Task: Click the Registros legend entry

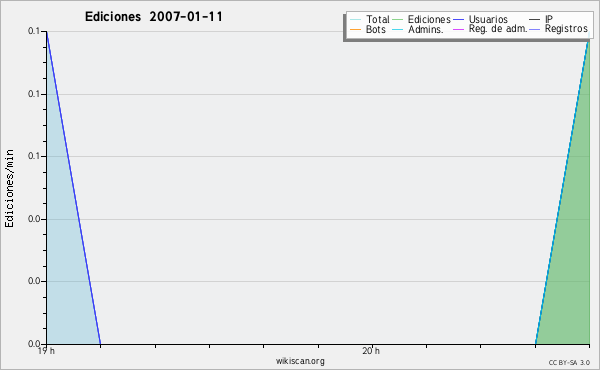Action: click(x=558, y=29)
